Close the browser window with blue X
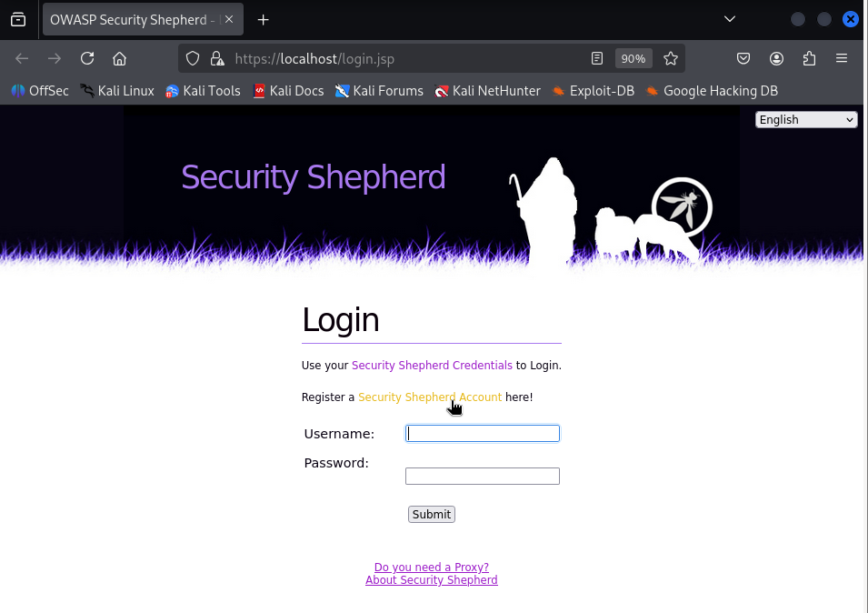 851,19
